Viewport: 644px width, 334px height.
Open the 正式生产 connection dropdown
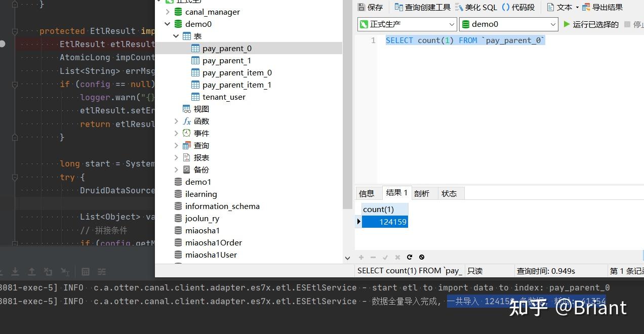pos(452,24)
